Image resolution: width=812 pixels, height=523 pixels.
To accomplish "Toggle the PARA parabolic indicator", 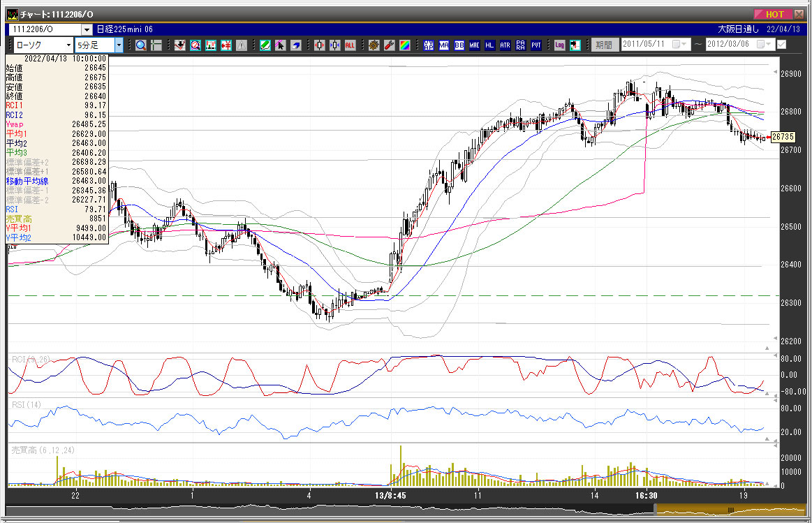I will (x=520, y=45).
